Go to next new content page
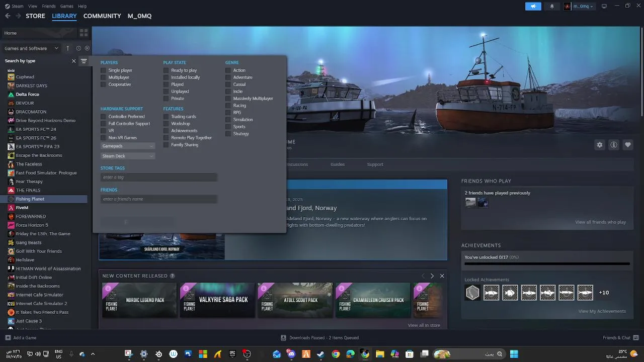 click(x=432, y=276)
